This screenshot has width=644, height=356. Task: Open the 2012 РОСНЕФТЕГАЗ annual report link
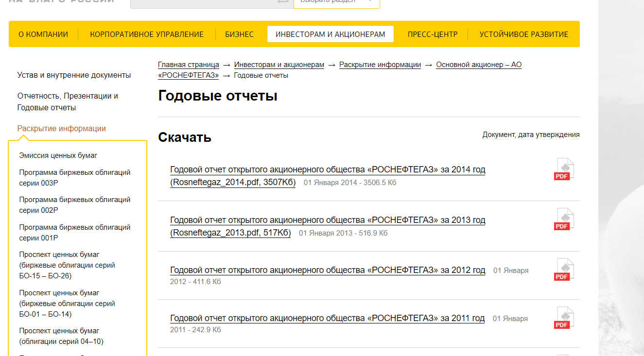point(327,270)
